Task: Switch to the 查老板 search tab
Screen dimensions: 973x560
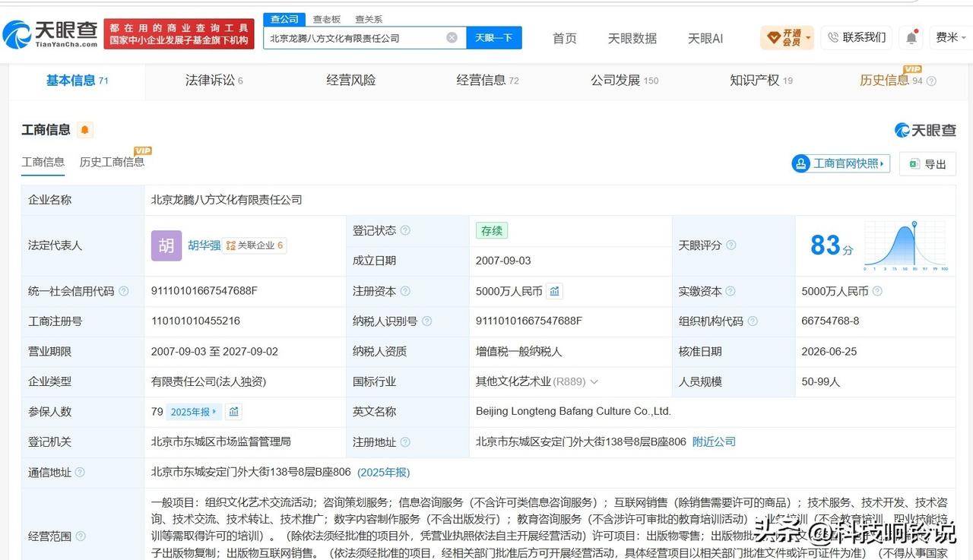Action: (327, 19)
